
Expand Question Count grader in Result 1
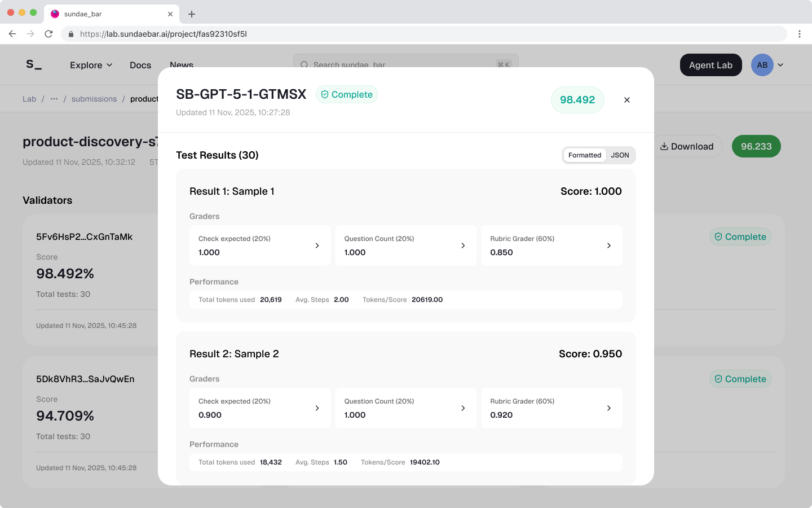pos(406,246)
